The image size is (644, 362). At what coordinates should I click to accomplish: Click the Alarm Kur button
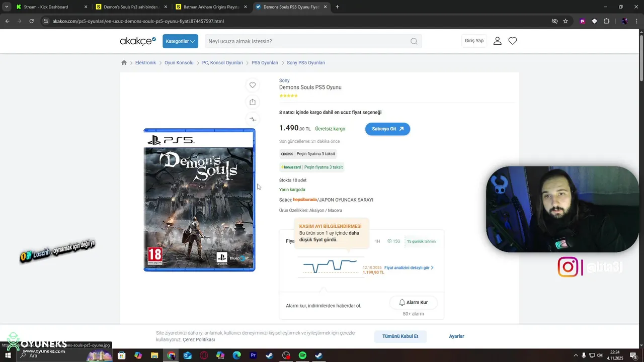(x=413, y=302)
